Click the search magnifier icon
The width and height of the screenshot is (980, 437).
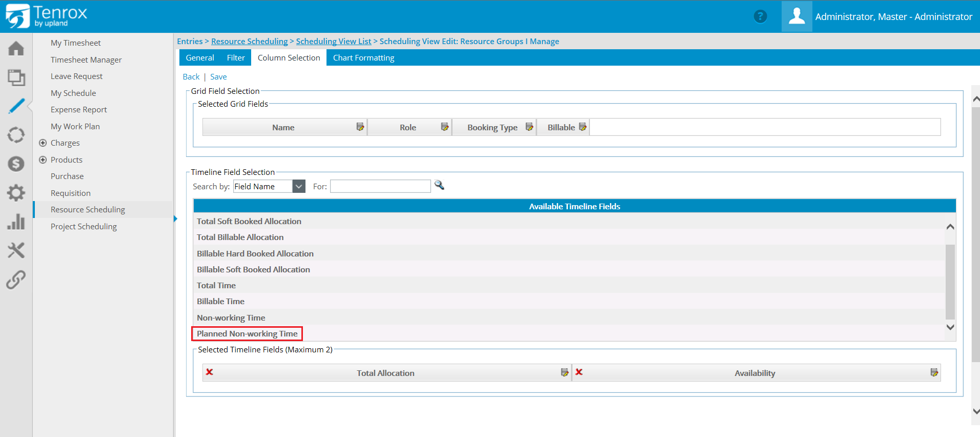[x=439, y=185]
